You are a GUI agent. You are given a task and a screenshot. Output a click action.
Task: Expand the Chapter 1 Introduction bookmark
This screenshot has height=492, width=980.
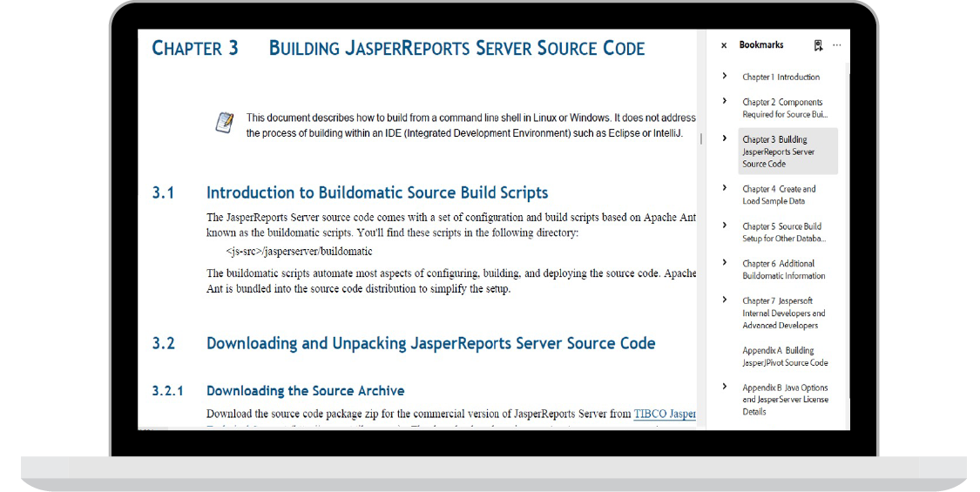(725, 77)
